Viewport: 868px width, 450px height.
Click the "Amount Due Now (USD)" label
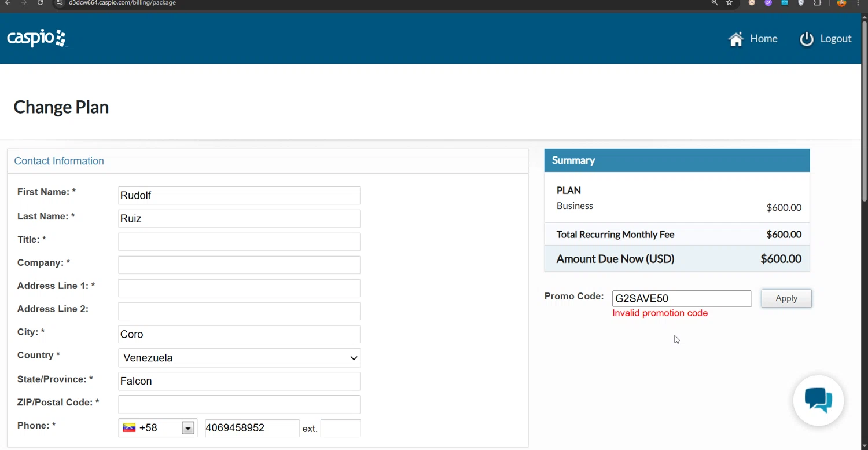coord(615,259)
